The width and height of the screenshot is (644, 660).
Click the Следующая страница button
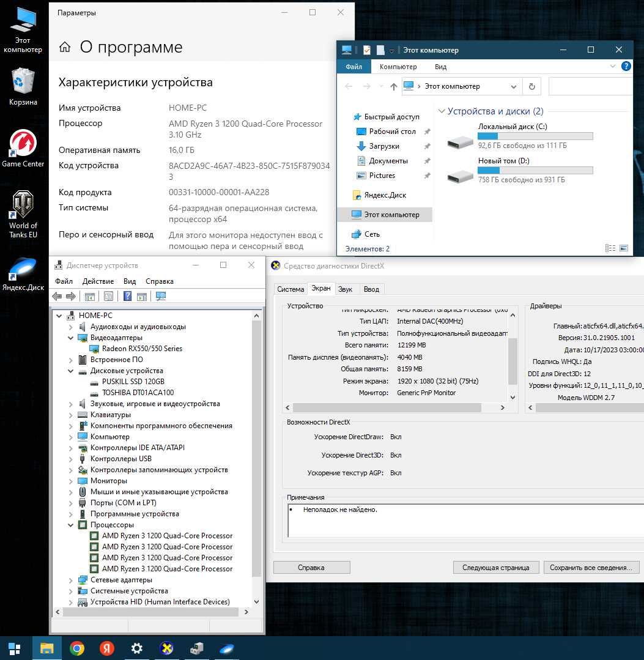coord(496,568)
